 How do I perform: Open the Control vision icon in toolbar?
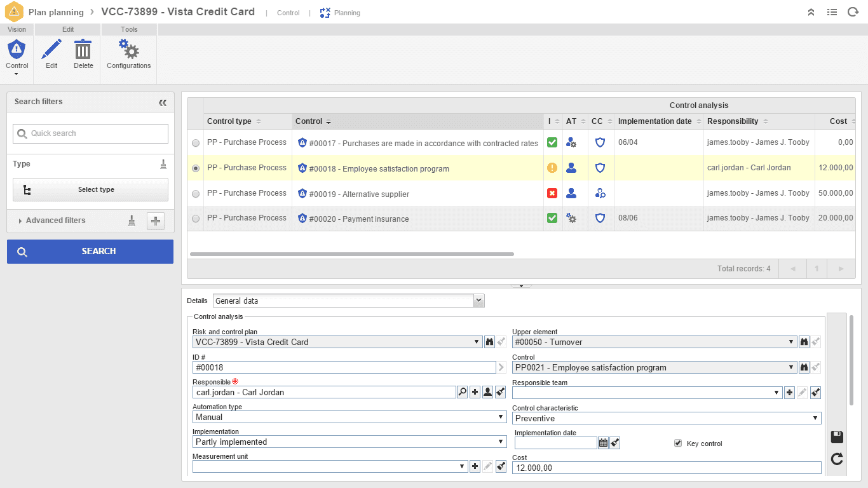click(17, 50)
